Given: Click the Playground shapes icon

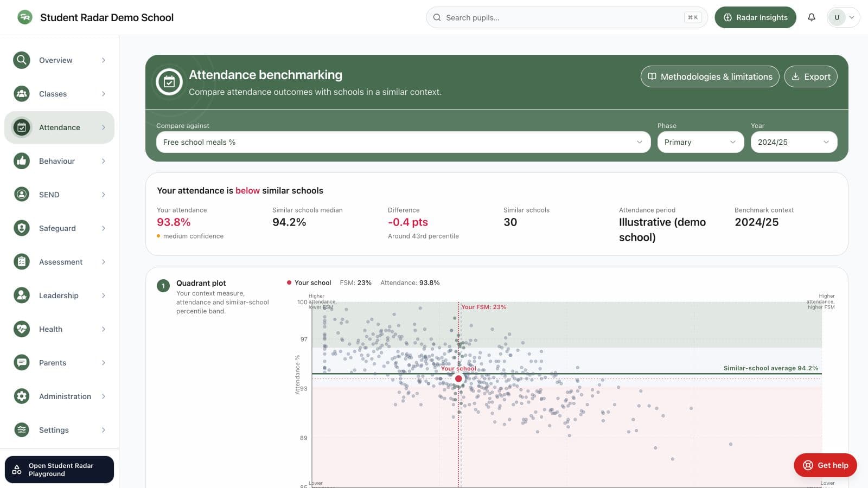Looking at the screenshot, I should tap(17, 470).
